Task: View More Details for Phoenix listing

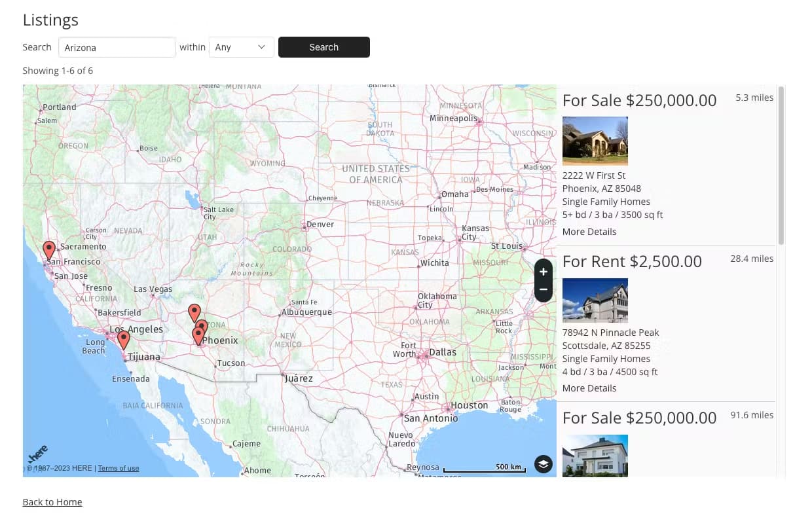Action: 589,232
